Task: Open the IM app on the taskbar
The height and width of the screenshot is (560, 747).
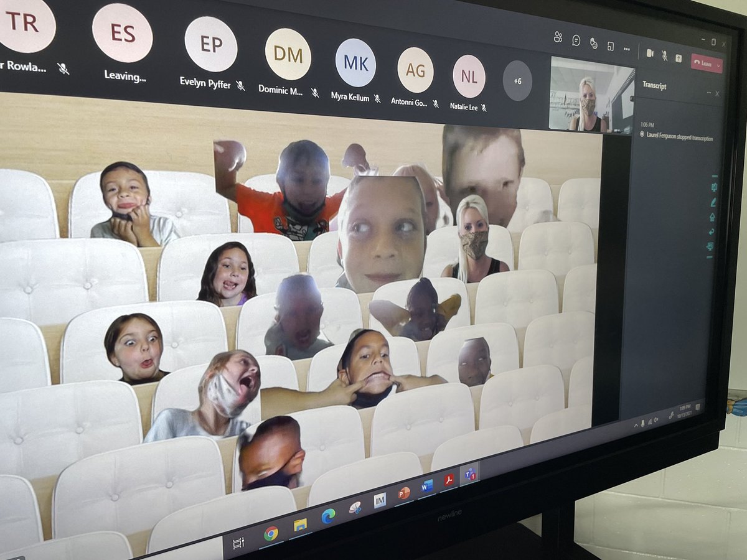Action: click(380, 500)
